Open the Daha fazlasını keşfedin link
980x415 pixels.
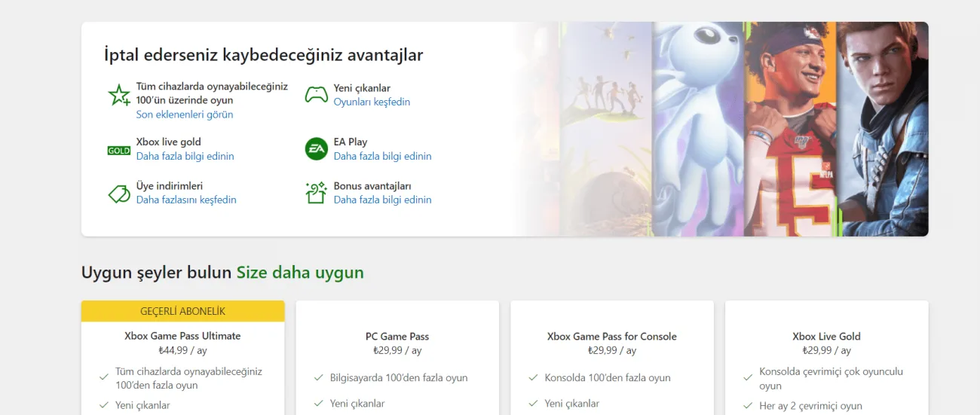[186, 200]
